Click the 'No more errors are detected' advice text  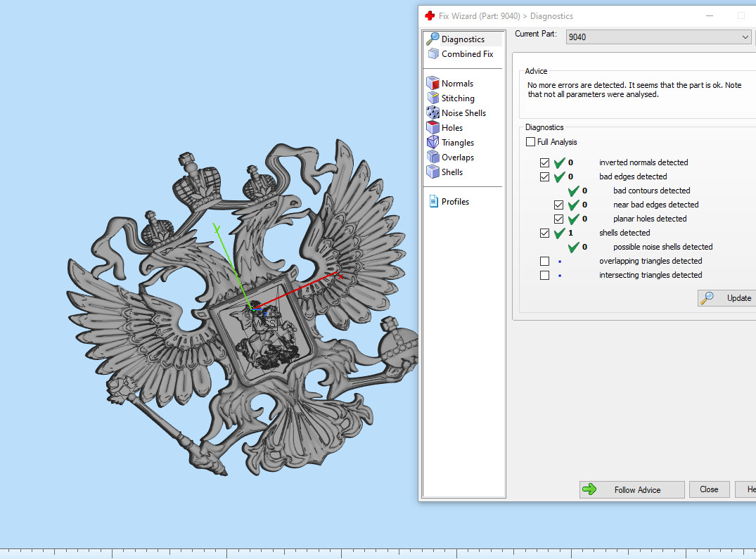(x=634, y=89)
